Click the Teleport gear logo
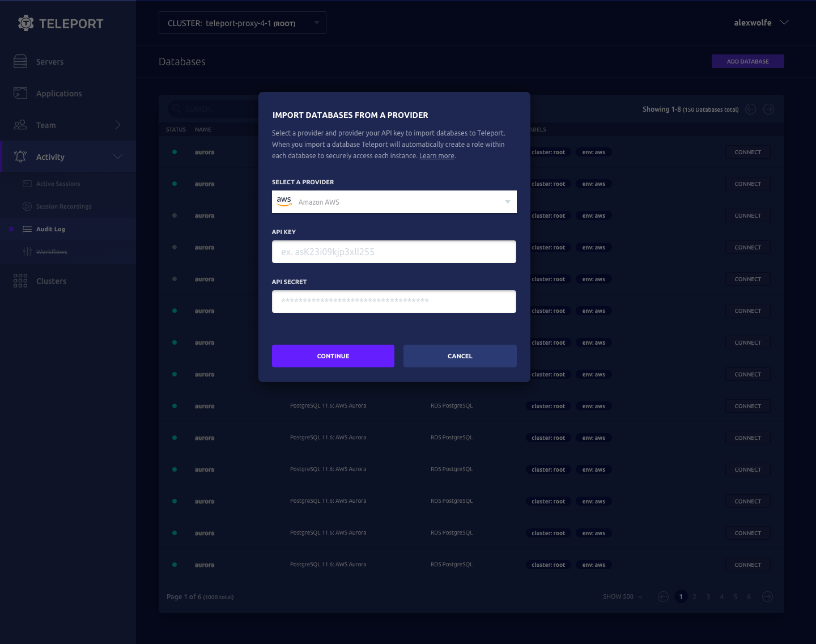816x644 pixels. 25,23
